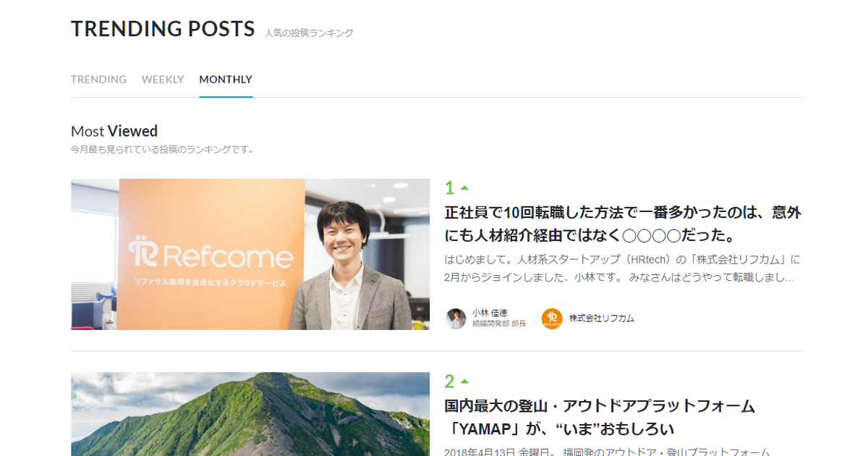The width and height of the screenshot is (868, 456).
Task: Click the Most Viewed section heading
Action: click(114, 131)
